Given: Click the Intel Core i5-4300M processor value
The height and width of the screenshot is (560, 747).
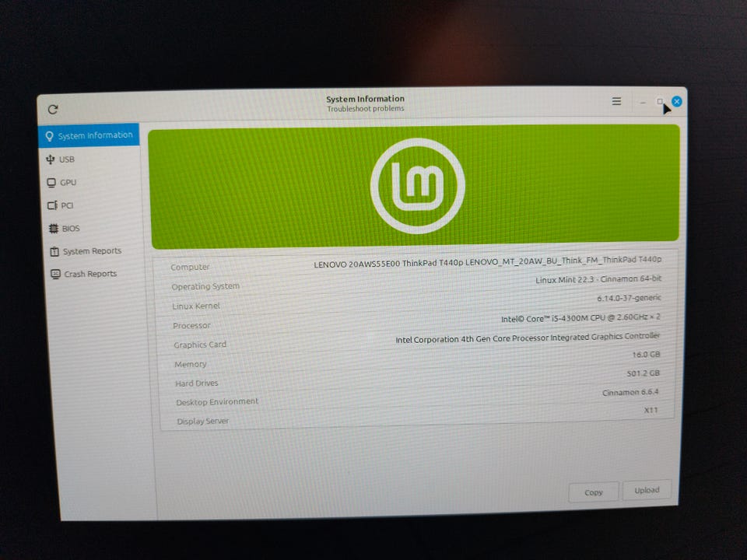Looking at the screenshot, I should [580, 317].
